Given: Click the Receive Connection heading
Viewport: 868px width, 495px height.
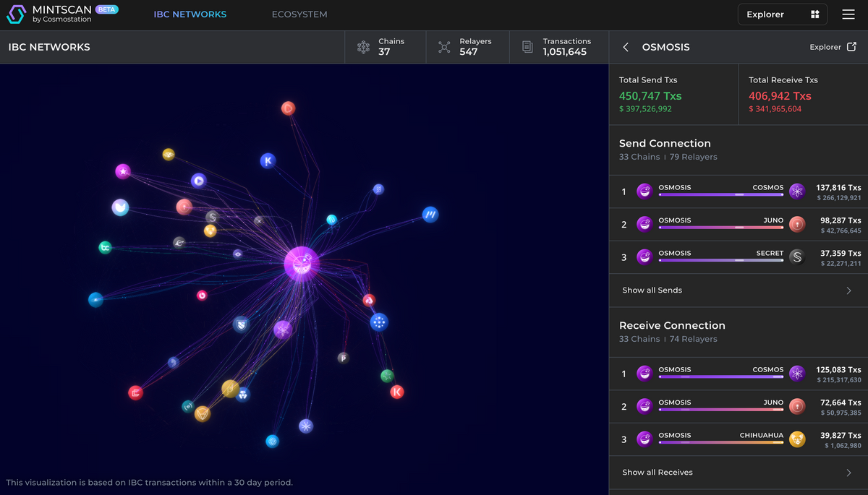Looking at the screenshot, I should point(672,325).
